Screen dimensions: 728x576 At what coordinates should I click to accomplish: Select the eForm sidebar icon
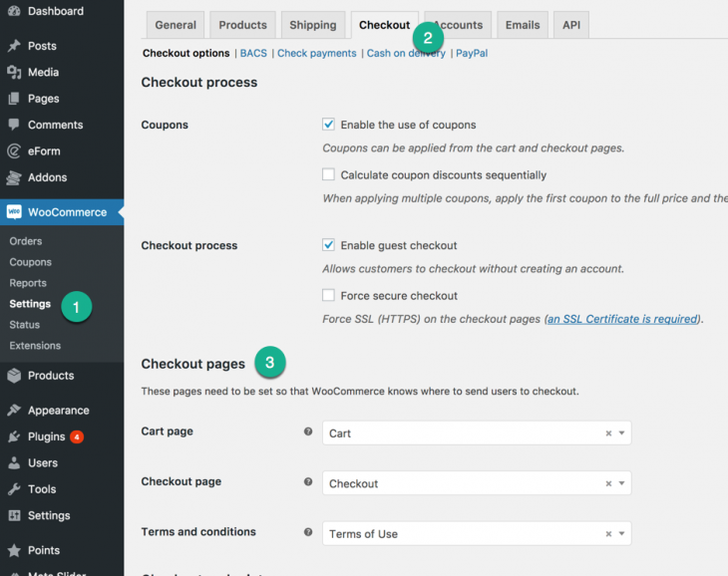point(14,150)
